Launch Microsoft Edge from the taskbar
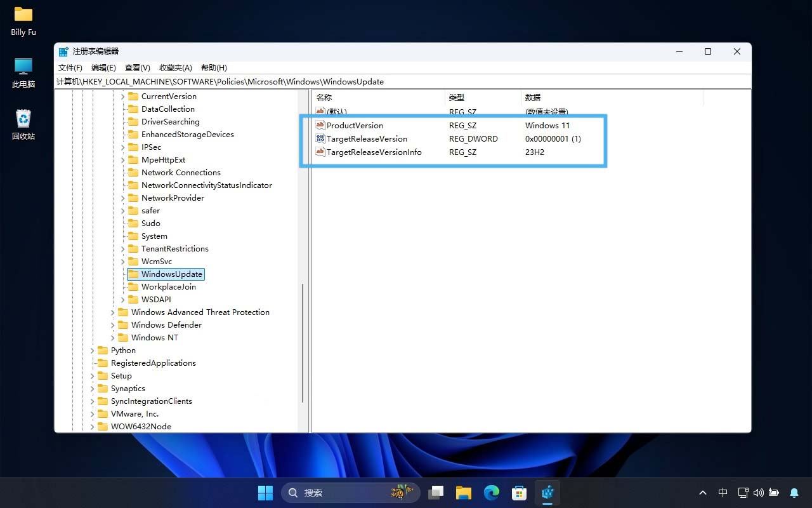Image resolution: width=812 pixels, height=508 pixels. (492, 492)
